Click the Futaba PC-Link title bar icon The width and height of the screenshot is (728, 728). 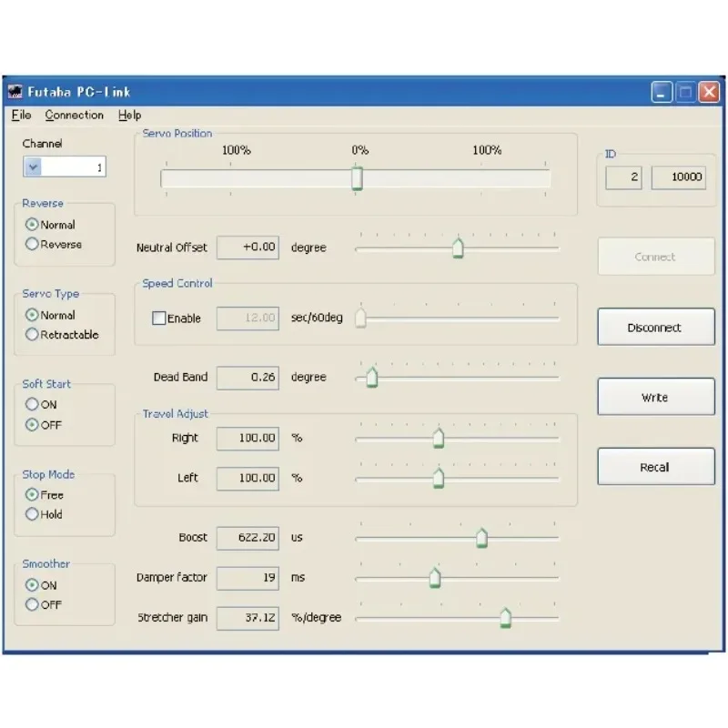pyautogui.click(x=15, y=92)
